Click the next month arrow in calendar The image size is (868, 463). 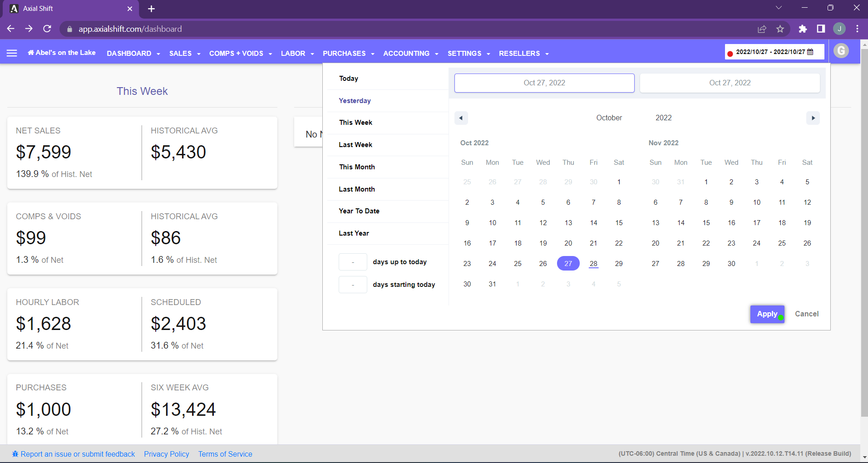(x=813, y=118)
